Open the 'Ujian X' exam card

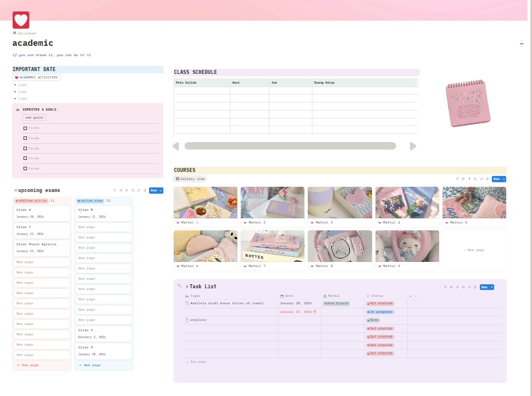[104, 334]
